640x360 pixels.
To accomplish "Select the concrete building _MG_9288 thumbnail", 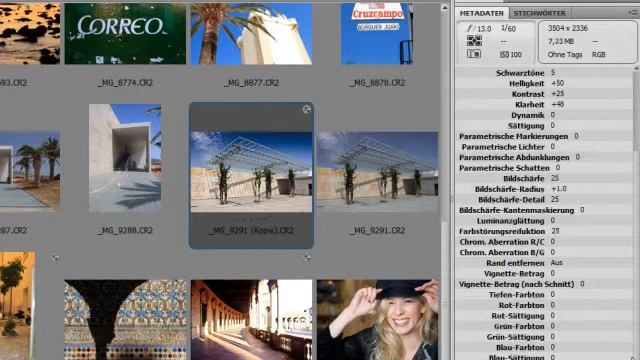I will [125, 158].
